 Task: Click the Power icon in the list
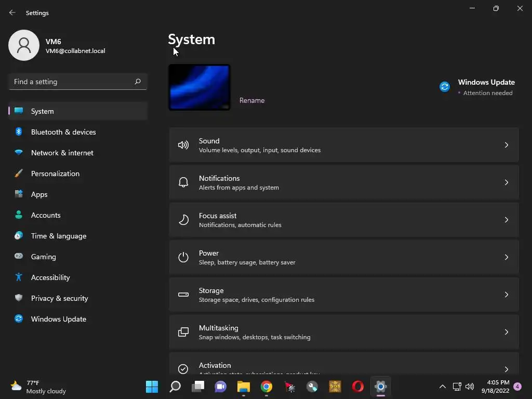coord(183,257)
